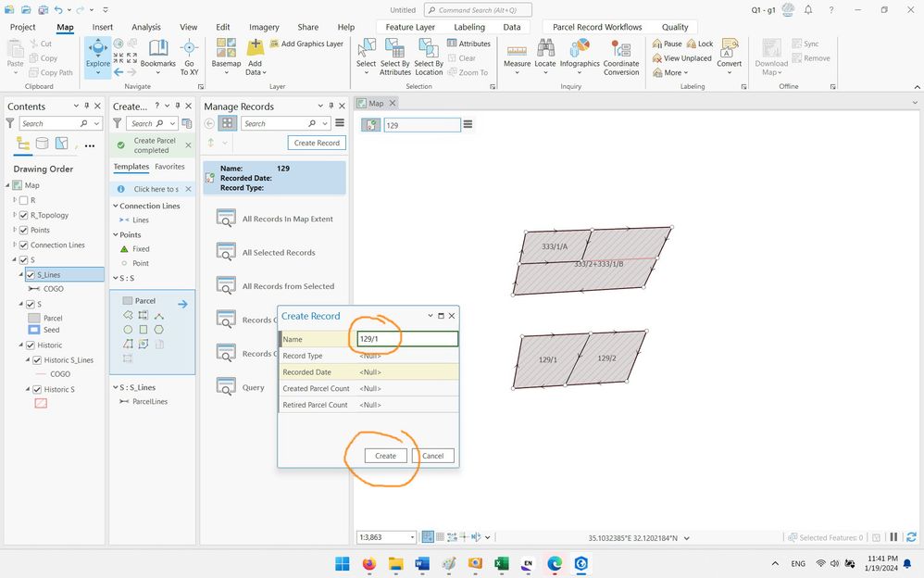Open the Infographics tool
The image size is (924, 578).
click(x=580, y=57)
